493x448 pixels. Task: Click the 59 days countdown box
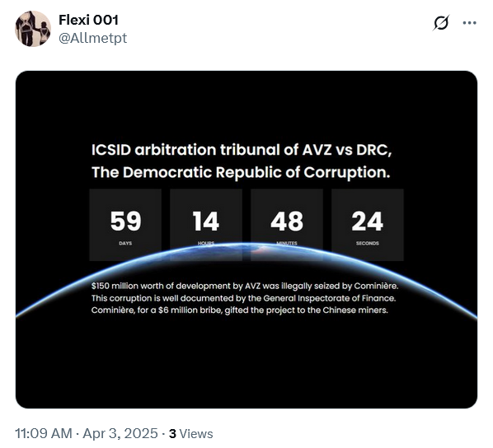[125, 225]
